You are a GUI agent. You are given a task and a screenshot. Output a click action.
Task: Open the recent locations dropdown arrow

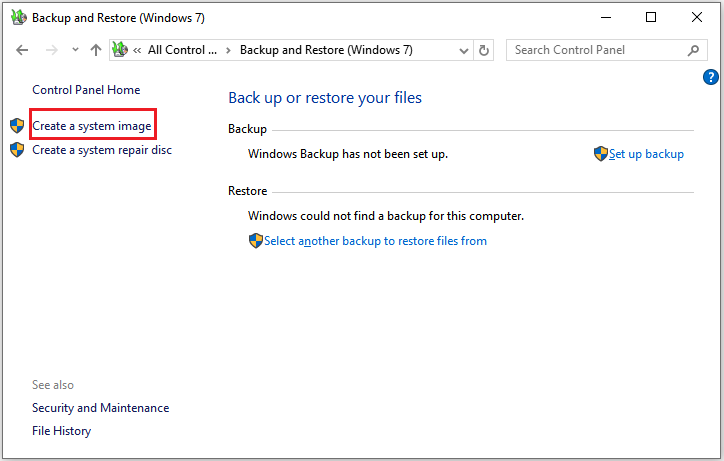tap(75, 49)
